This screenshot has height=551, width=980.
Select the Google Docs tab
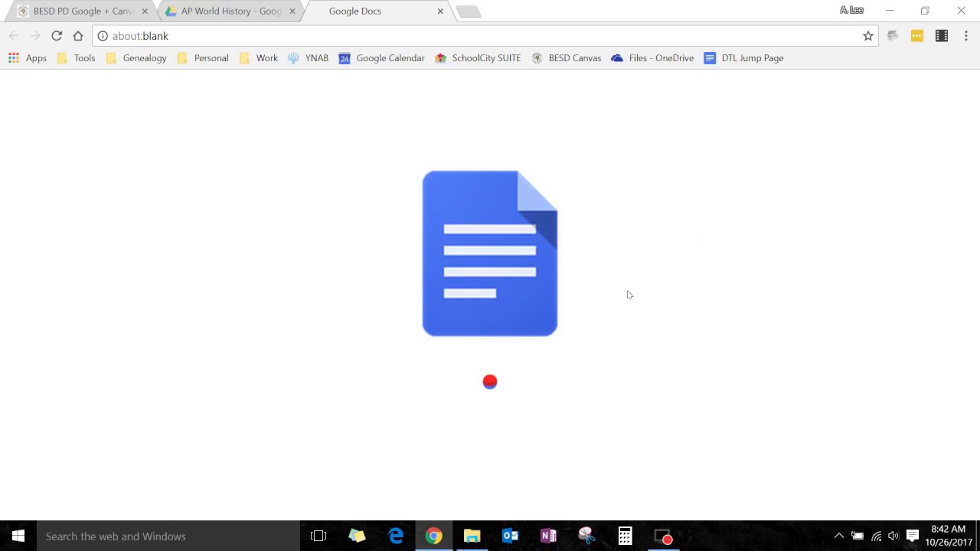pos(378,11)
